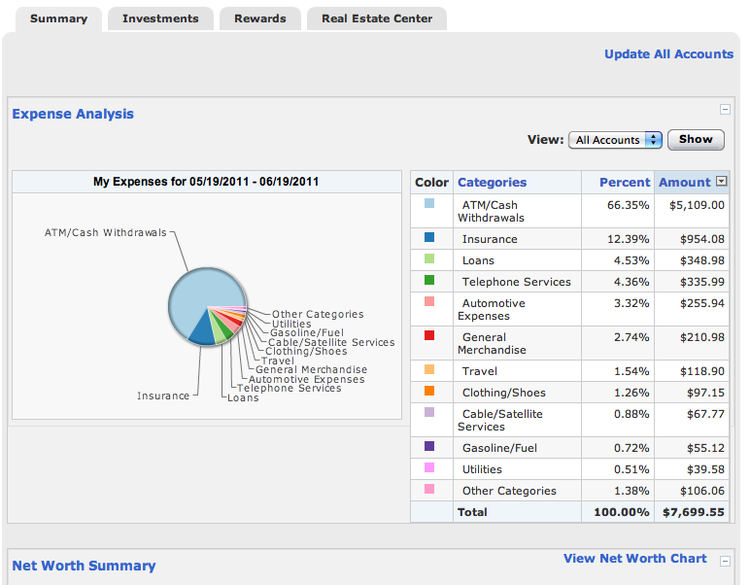Click the Clothing/Shoes orange swatch
This screenshot has width=750, height=585.
(429, 391)
